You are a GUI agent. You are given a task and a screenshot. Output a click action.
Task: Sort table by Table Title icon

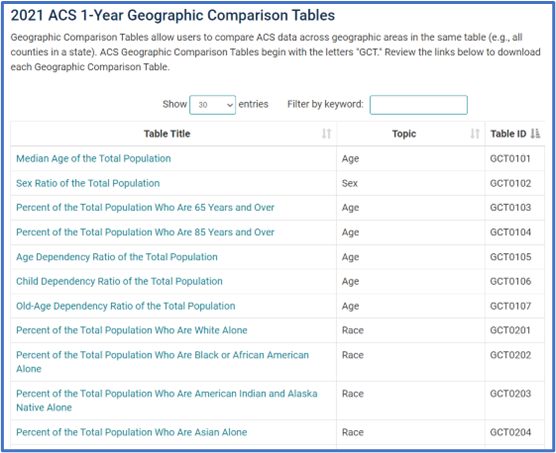327,134
